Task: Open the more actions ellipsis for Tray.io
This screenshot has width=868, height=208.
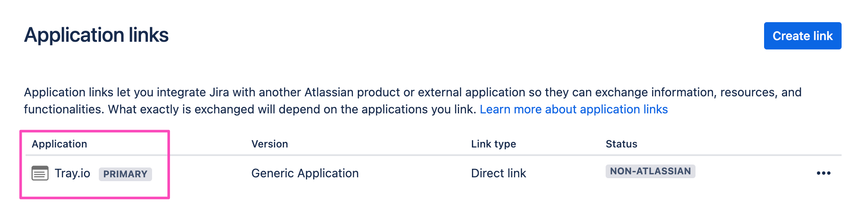Action: tap(823, 173)
